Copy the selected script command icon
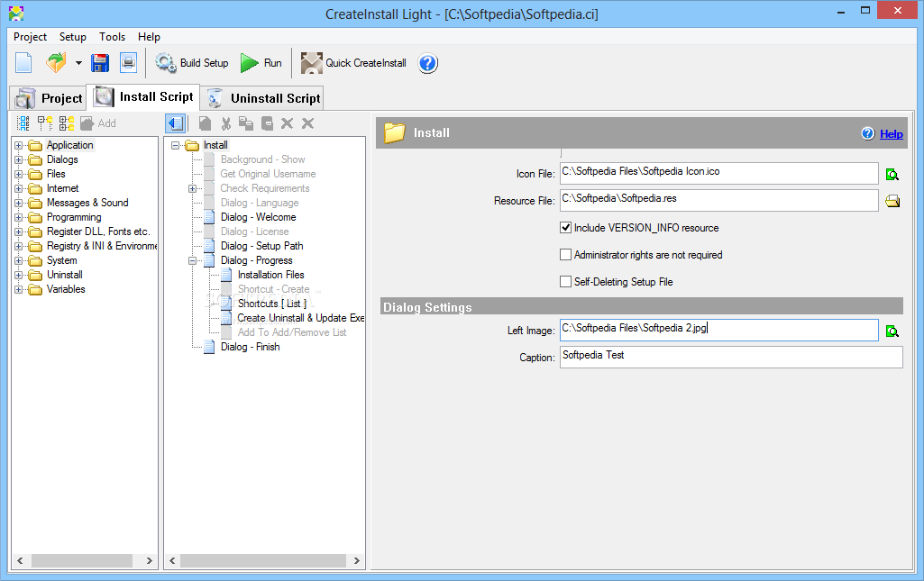The height and width of the screenshot is (581, 924). coord(246,123)
